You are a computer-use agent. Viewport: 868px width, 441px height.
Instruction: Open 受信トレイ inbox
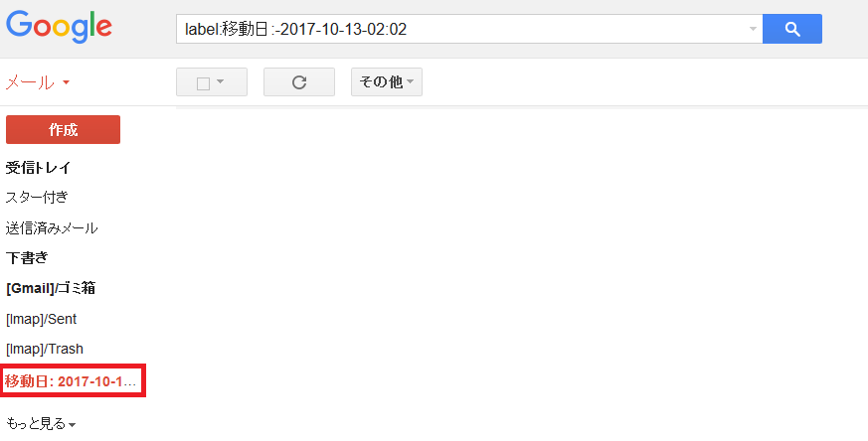tap(38, 168)
